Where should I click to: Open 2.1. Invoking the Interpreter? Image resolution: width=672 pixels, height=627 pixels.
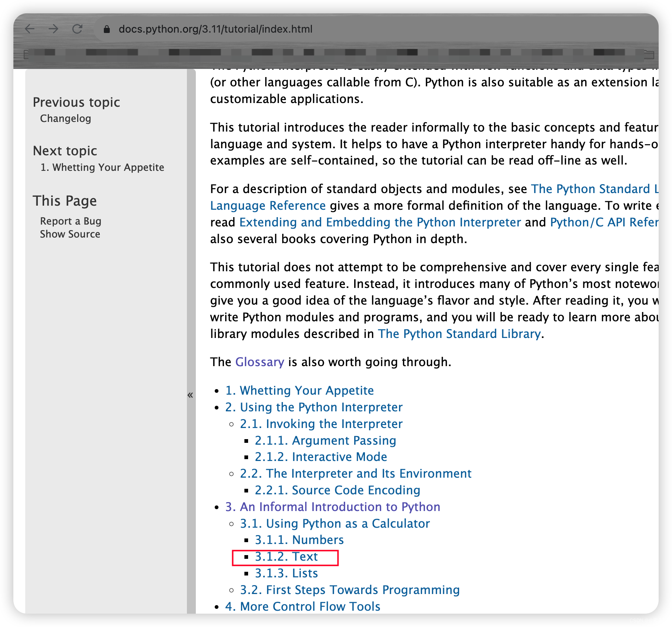coord(321,424)
